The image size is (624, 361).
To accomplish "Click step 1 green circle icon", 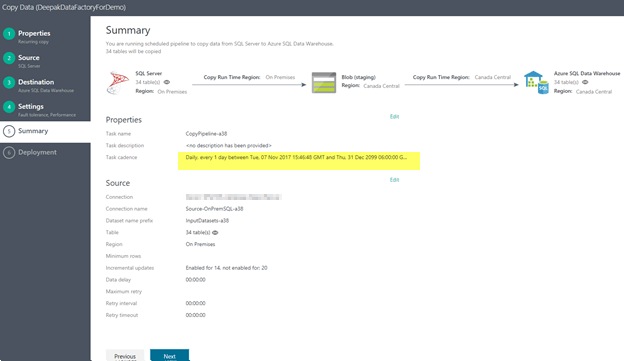I will click(9, 34).
